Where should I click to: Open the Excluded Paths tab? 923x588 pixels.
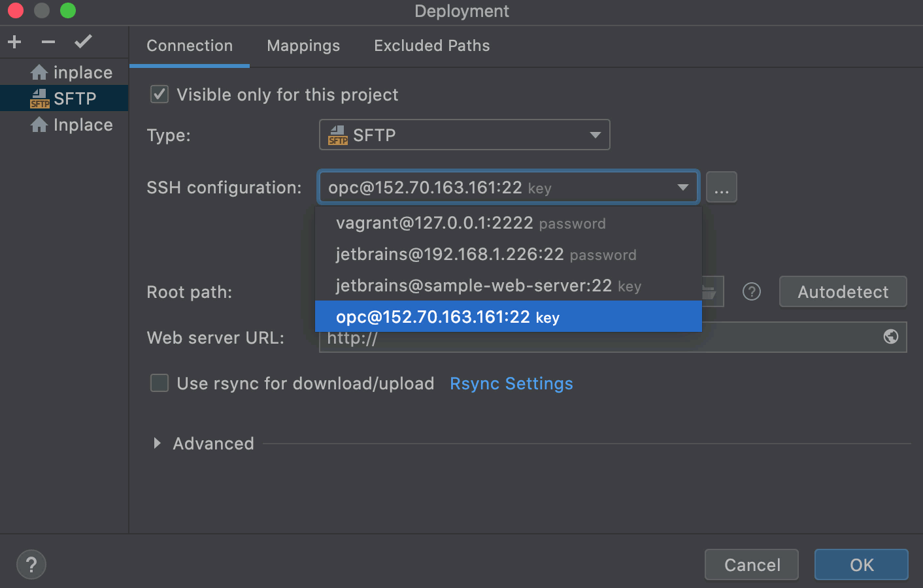(x=431, y=46)
